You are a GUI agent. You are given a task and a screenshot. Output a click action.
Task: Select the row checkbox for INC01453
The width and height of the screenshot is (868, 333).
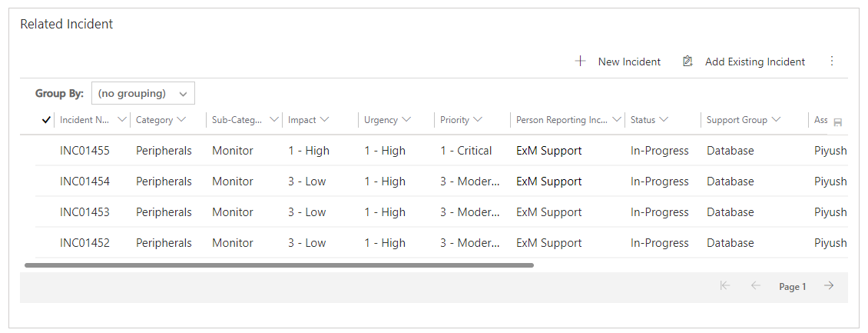tap(46, 212)
